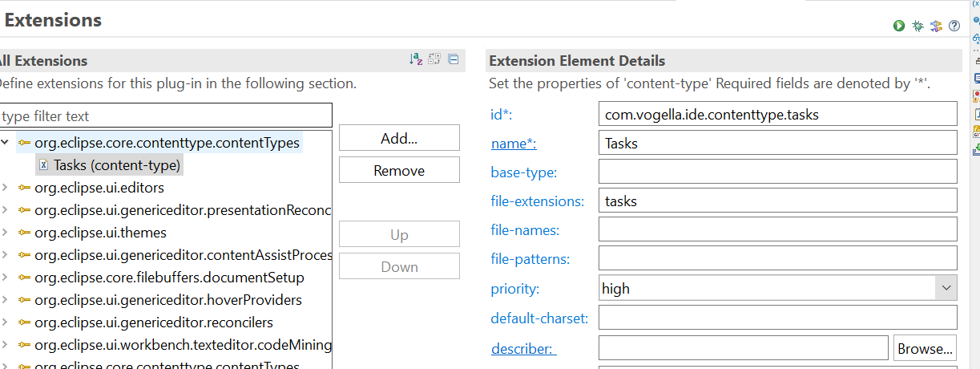Click the name*: hyperlink label
Image resolution: width=980 pixels, height=369 pixels.
point(513,144)
